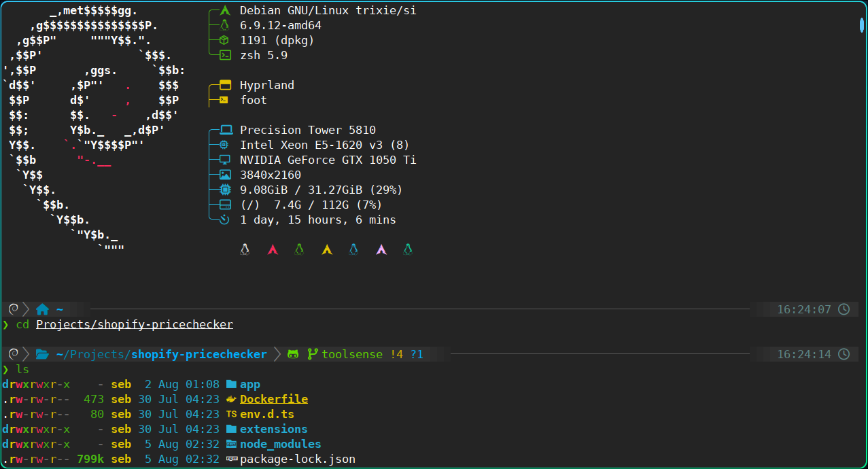Click the underlined Dockerfile filename
This screenshot has height=469, width=868.
point(273,400)
